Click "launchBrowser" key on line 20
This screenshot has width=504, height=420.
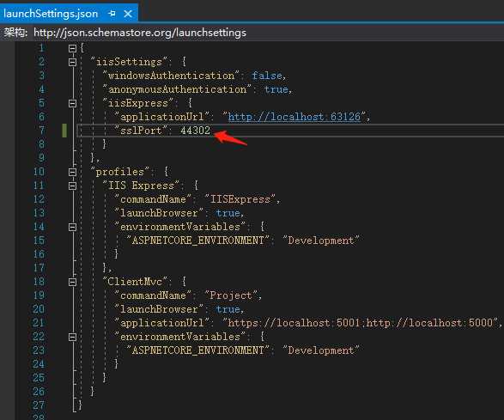point(159,309)
